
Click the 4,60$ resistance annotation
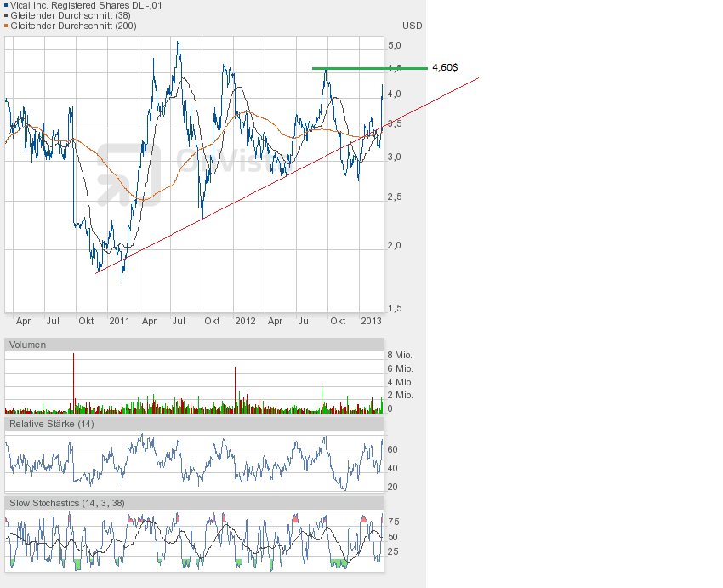pyautogui.click(x=445, y=68)
